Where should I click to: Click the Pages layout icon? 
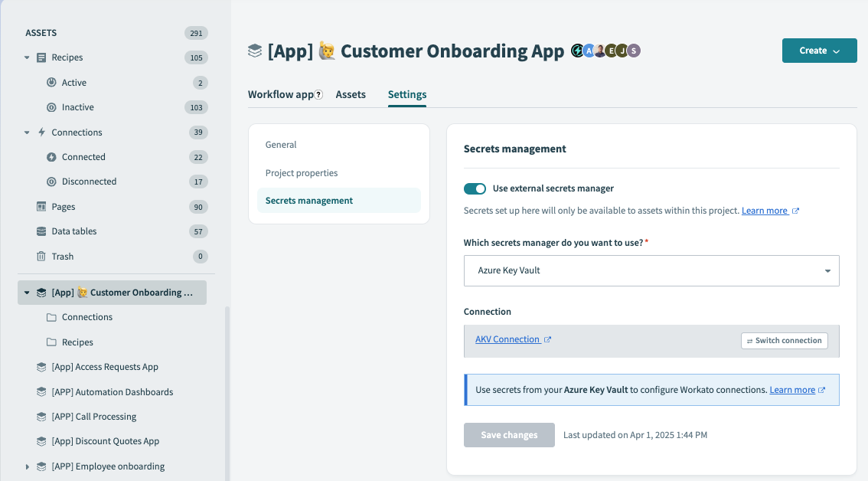pyautogui.click(x=41, y=207)
